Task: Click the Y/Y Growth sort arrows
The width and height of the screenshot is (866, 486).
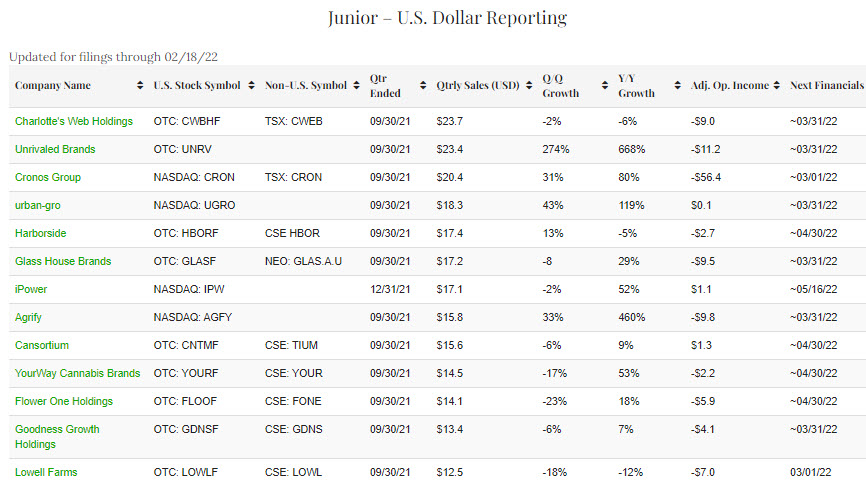Action: (x=676, y=86)
